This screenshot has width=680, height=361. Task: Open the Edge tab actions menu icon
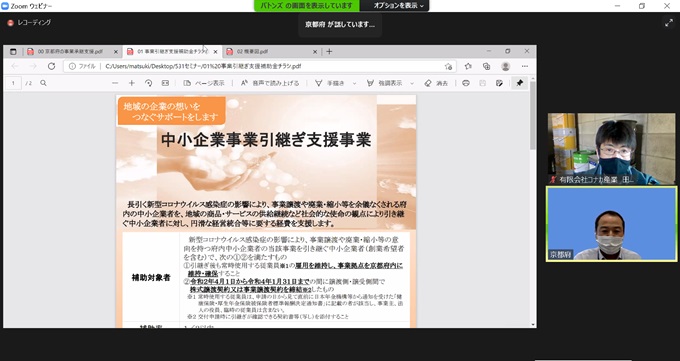click(13, 51)
